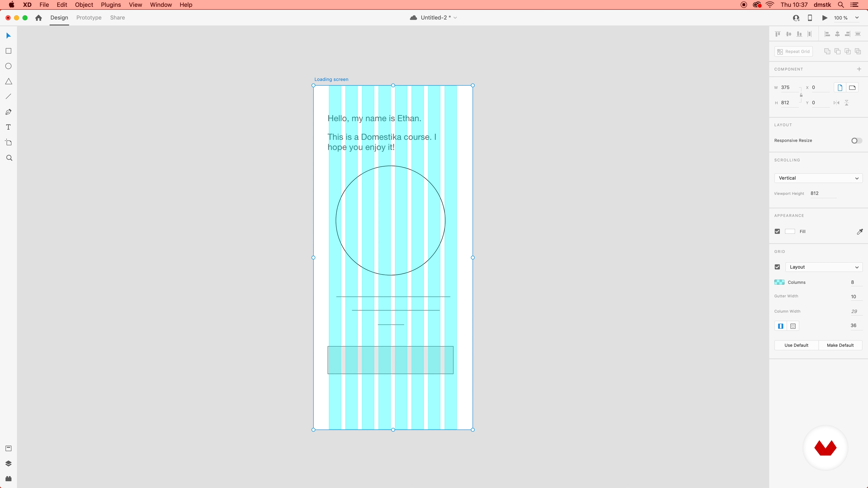Select the Polygon tool

[8, 82]
